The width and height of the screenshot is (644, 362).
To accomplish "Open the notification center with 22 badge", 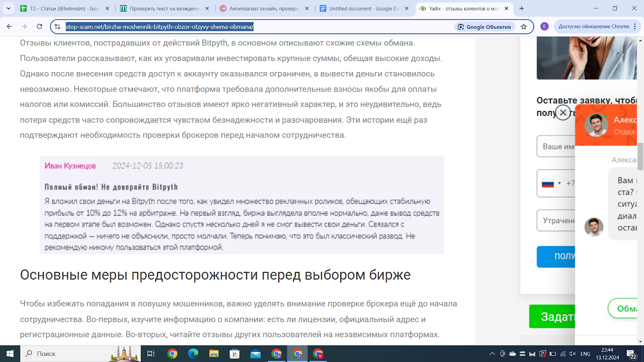I will point(632,354).
